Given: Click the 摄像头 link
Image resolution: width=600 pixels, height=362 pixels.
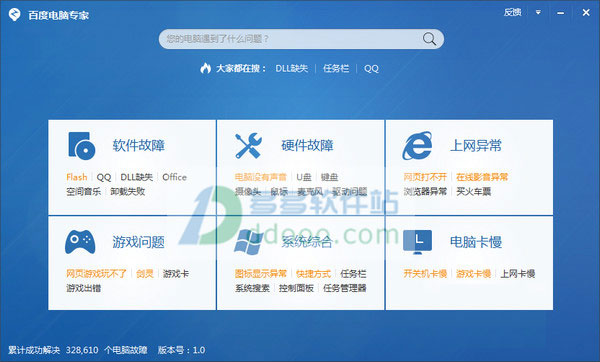Looking at the screenshot, I should click(x=248, y=191).
